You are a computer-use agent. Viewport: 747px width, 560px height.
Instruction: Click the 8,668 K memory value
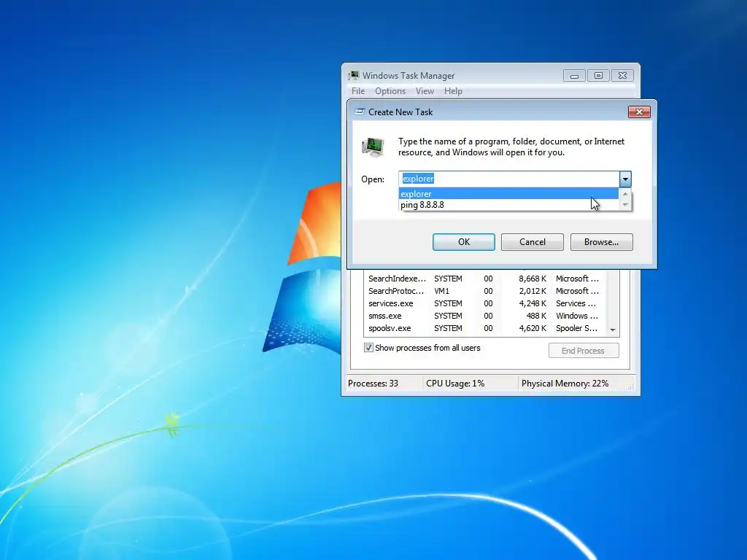[x=532, y=279]
